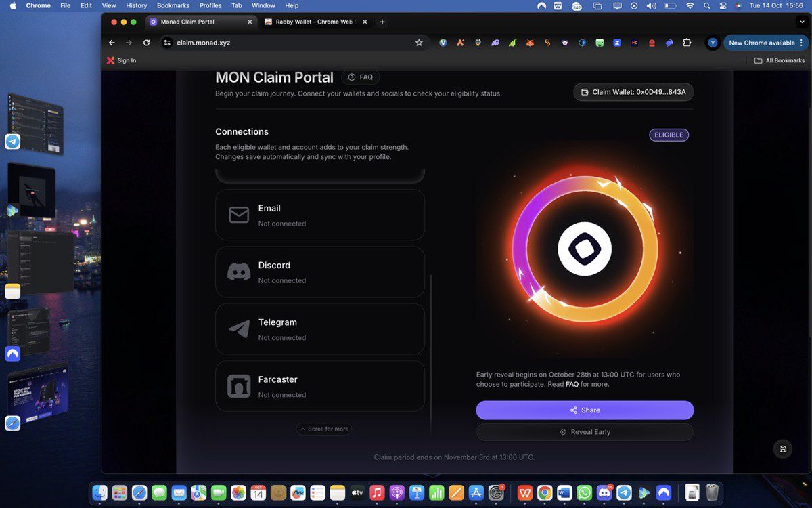Open the Profiles menu
Image resolution: width=812 pixels, height=508 pixels.
[210, 5]
